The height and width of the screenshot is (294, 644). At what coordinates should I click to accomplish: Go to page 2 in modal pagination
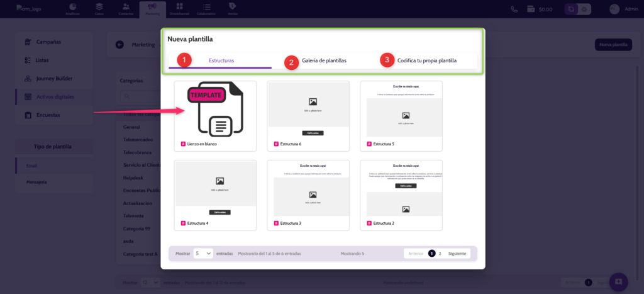440,253
